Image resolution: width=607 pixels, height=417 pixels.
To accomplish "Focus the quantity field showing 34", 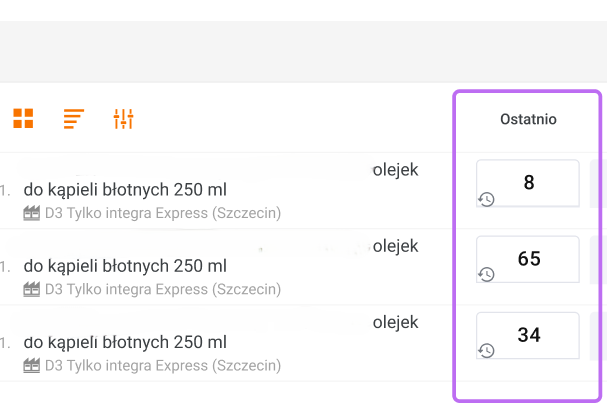I will pyautogui.click(x=529, y=335).
